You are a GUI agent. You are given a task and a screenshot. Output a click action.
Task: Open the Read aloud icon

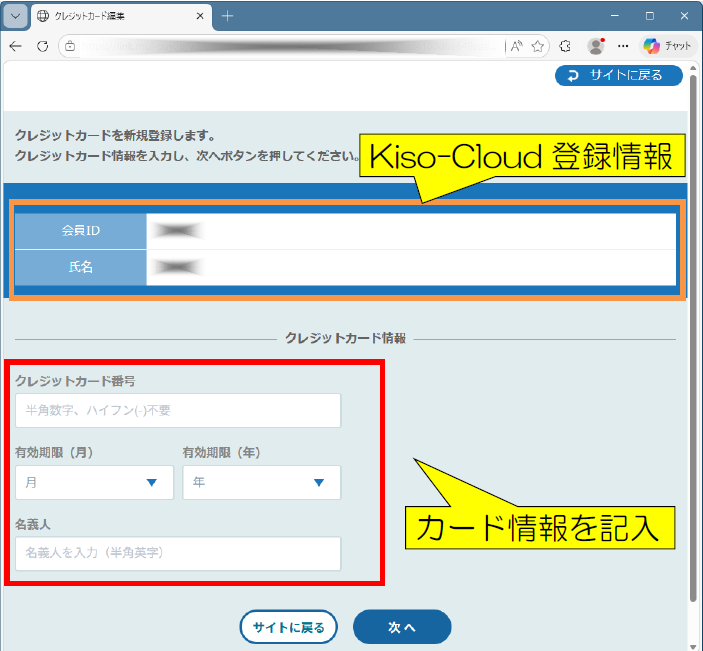(516, 46)
